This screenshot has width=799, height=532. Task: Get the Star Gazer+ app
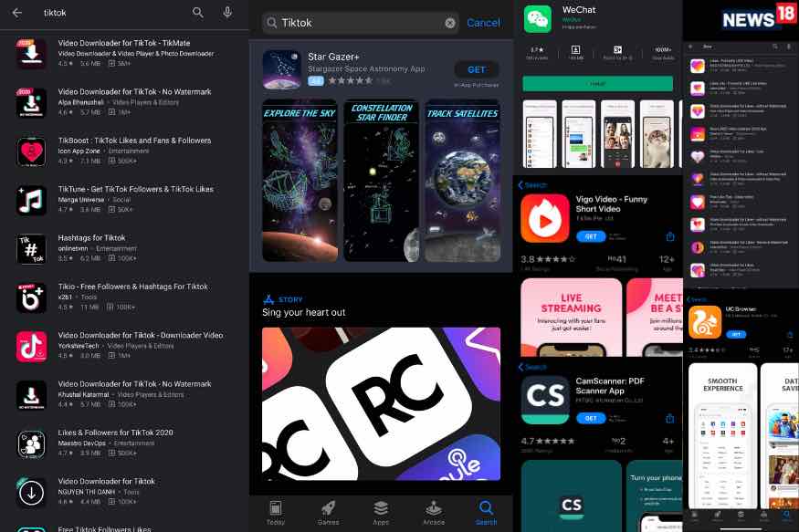click(x=477, y=69)
